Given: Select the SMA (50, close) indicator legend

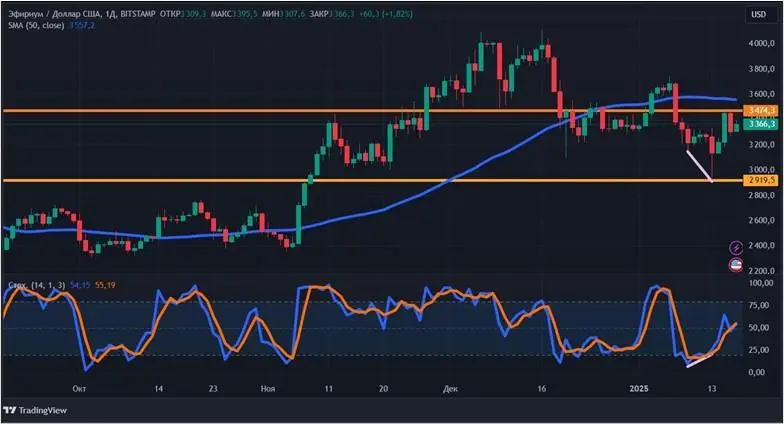Looking at the screenshot, I should 37,25.
